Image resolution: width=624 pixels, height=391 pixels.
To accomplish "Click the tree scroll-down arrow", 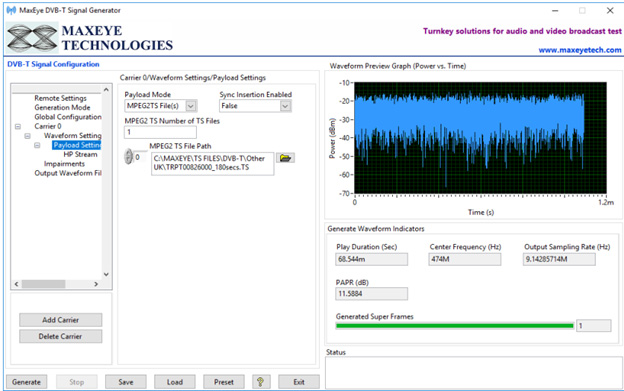I will coord(106,274).
